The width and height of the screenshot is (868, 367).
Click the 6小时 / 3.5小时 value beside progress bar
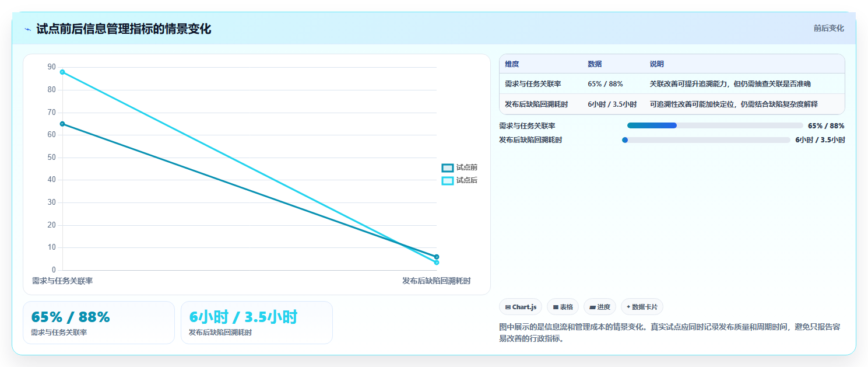coord(820,140)
